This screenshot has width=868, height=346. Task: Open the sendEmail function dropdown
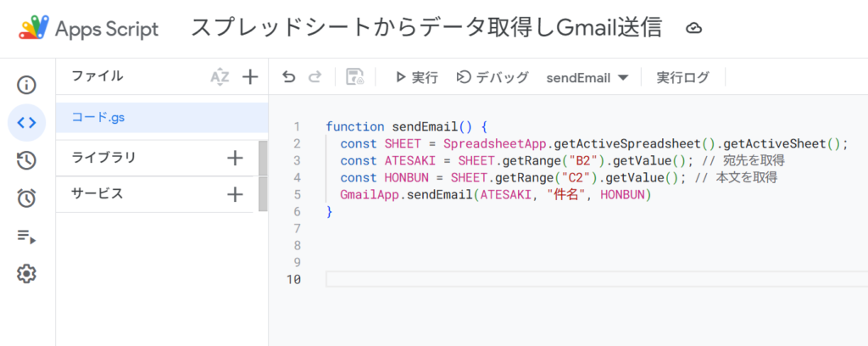[587, 78]
